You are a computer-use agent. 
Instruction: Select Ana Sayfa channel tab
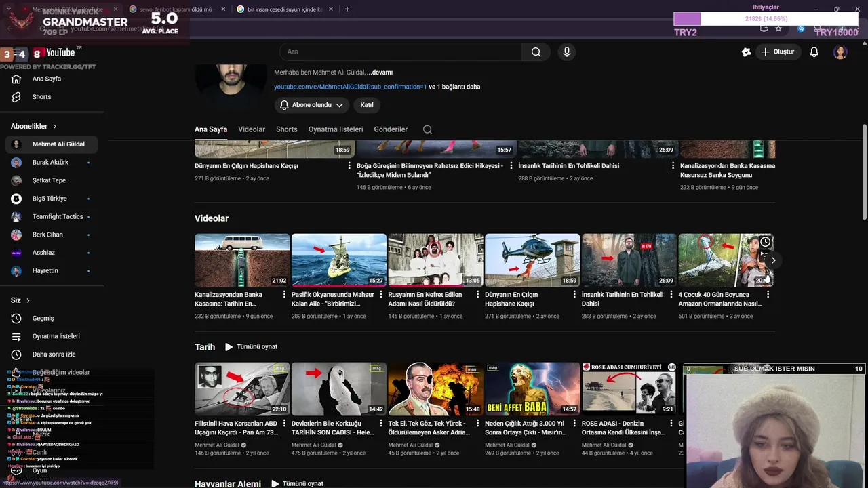point(211,129)
